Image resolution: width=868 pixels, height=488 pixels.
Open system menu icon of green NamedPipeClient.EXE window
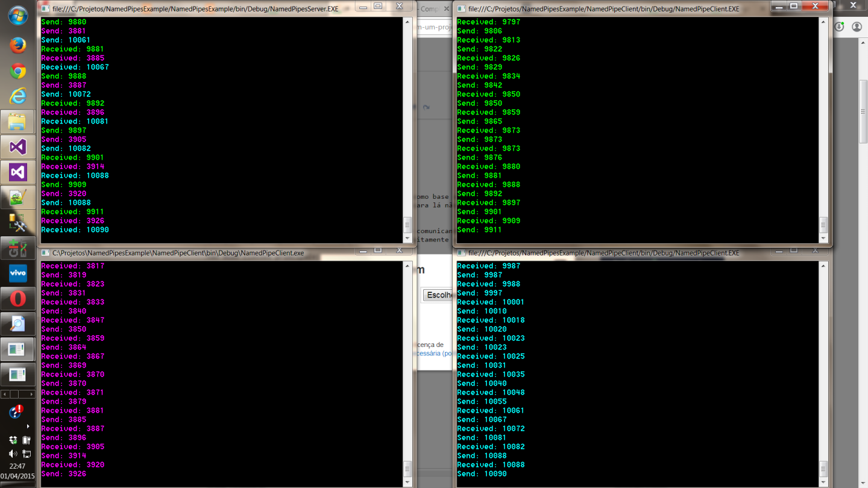click(x=461, y=9)
